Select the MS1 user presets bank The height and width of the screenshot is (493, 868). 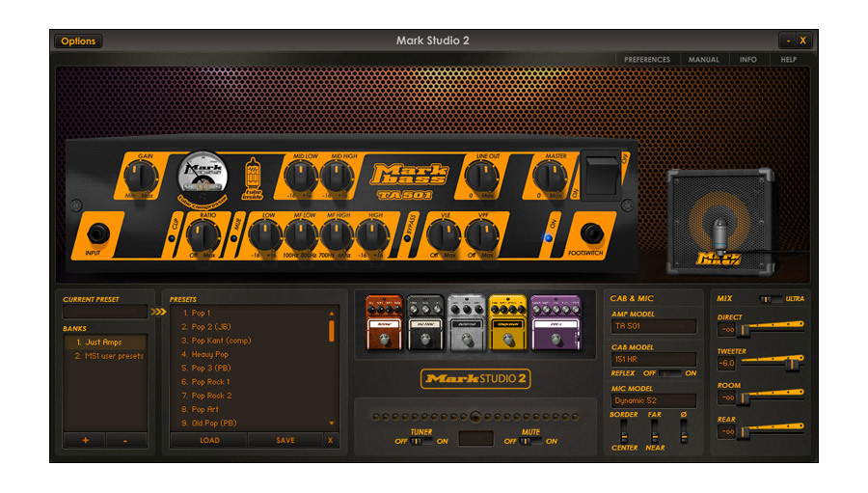105,356
